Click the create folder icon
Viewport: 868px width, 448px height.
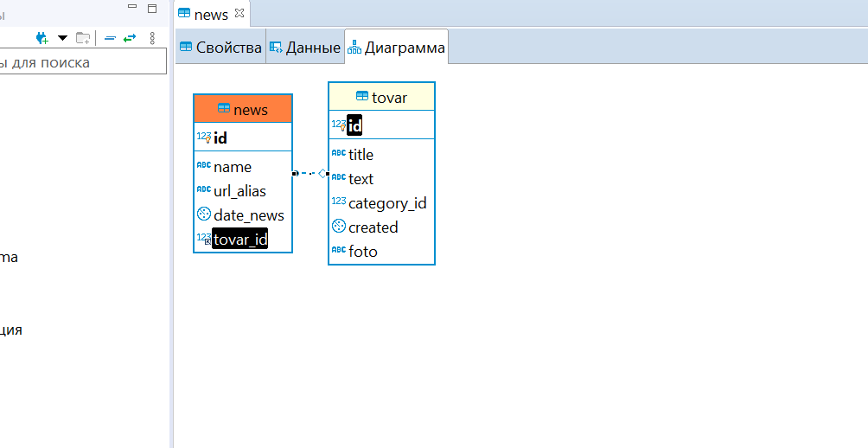pyautogui.click(x=83, y=38)
